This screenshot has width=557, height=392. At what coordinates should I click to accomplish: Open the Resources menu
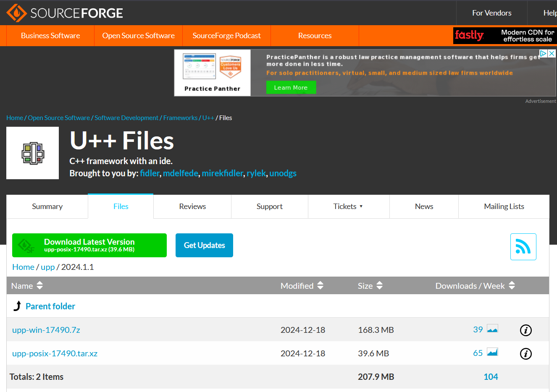(x=315, y=36)
